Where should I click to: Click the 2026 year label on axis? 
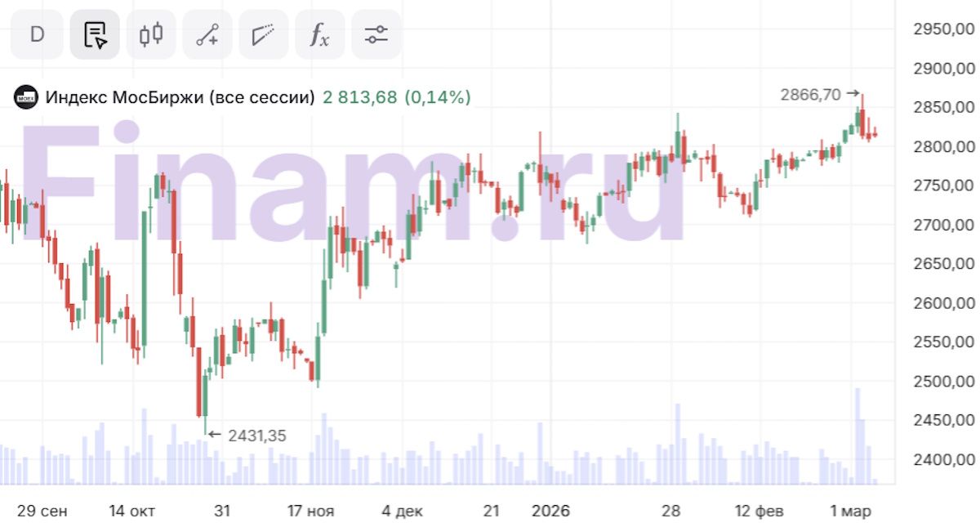(550, 512)
